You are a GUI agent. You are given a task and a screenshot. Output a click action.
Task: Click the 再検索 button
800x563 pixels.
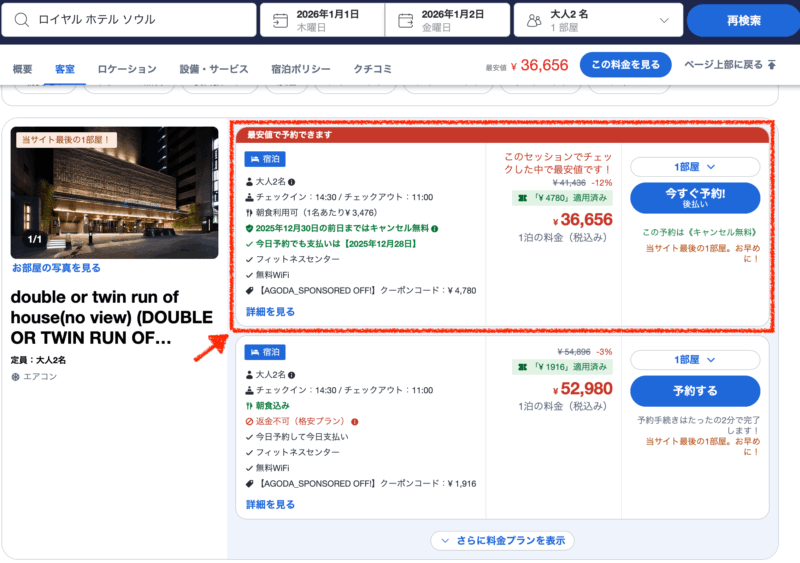tap(743, 20)
